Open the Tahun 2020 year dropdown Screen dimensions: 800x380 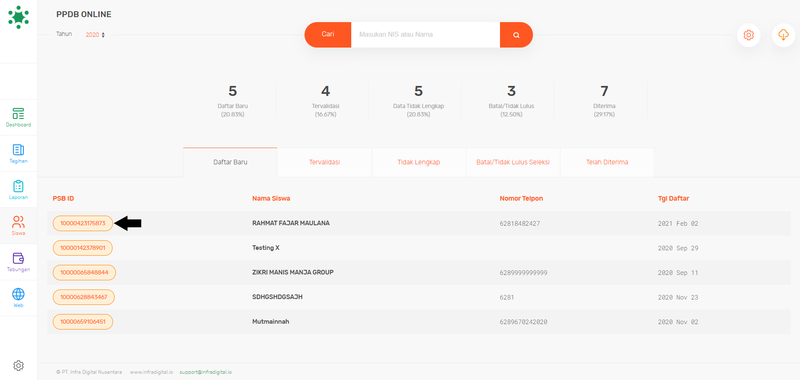(x=95, y=35)
